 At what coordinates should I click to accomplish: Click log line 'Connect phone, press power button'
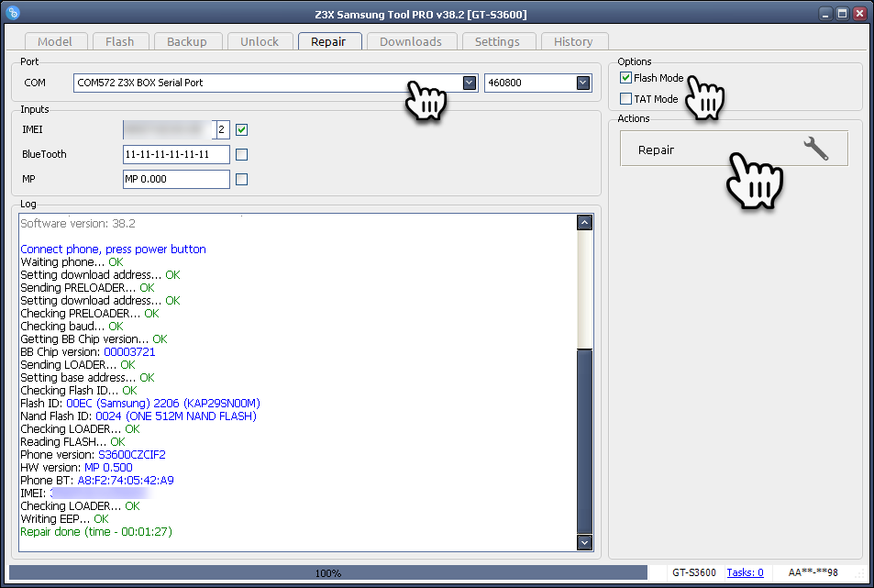113,250
